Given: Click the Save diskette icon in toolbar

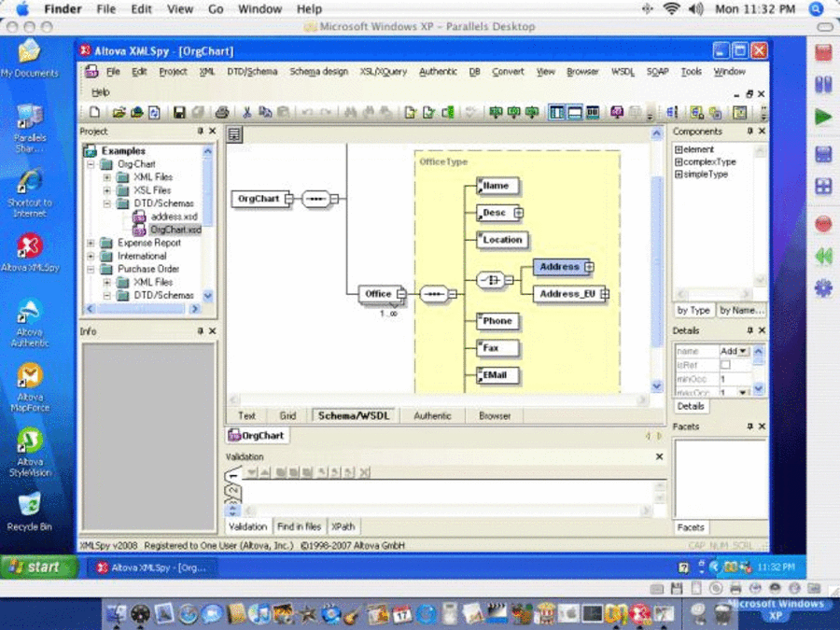Looking at the screenshot, I should click(x=179, y=112).
